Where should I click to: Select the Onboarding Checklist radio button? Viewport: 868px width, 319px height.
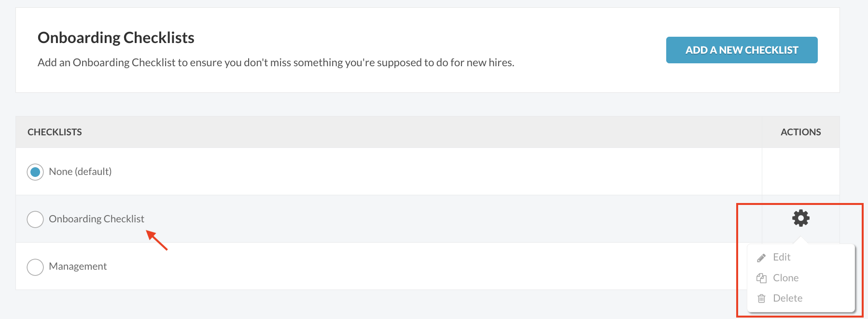tap(35, 219)
